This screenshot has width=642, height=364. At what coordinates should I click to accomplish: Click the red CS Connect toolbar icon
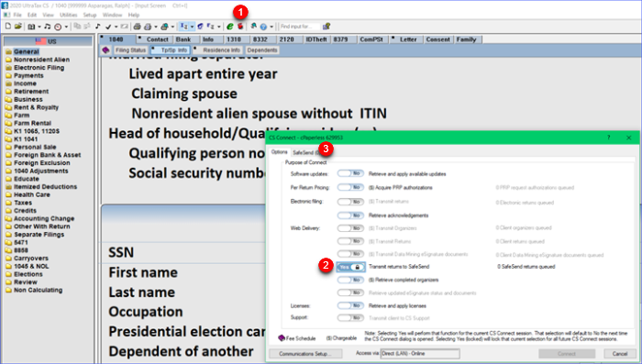coord(240,27)
